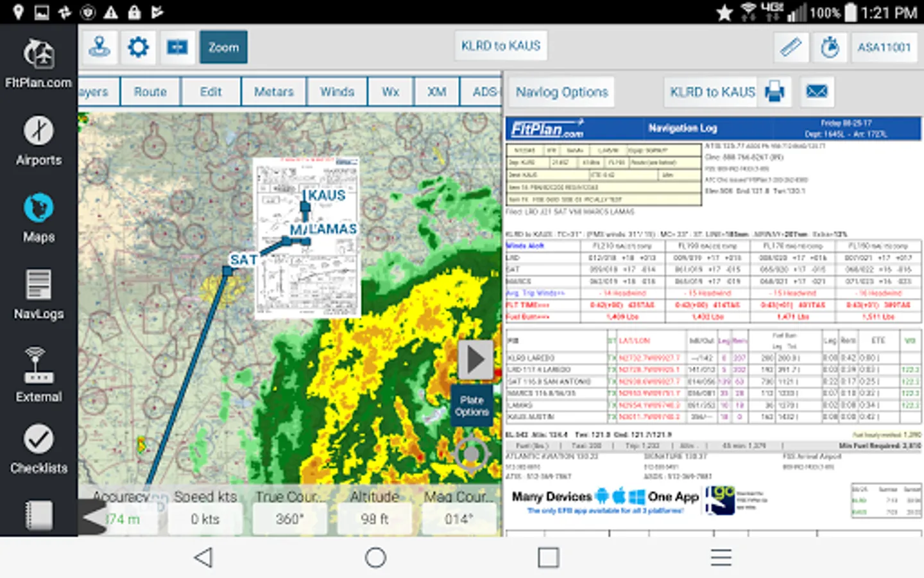Image resolution: width=924 pixels, height=578 pixels.
Task: Tap SAN ANTONIO row in navlog
Action: (712, 381)
